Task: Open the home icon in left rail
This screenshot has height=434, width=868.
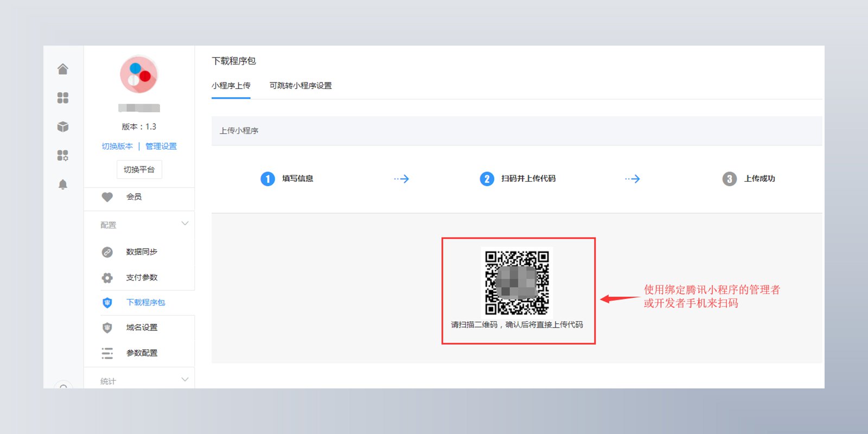Action: [x=63, y=69]
